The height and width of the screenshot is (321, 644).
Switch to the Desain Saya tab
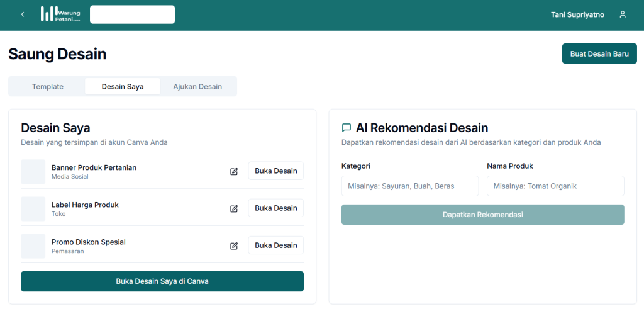tap(123, 86)
